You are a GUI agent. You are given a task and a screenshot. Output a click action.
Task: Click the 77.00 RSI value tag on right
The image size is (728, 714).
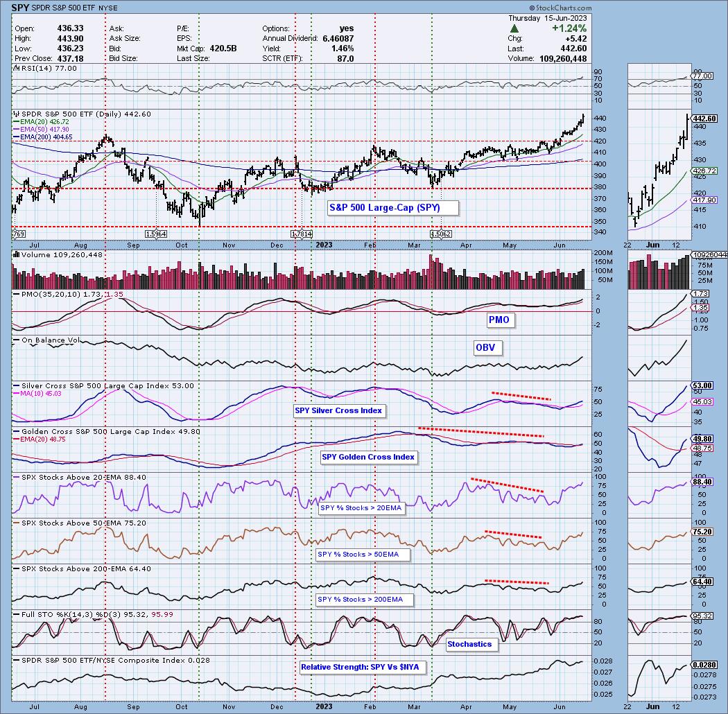[x=702, y=76]
